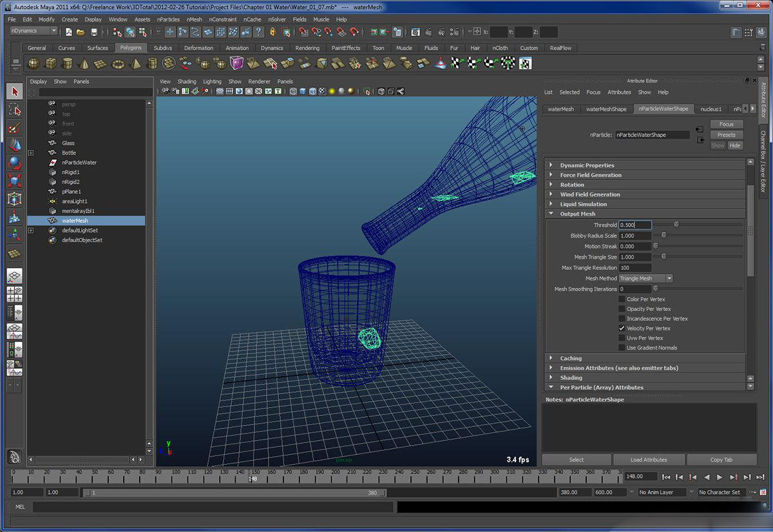Click the save scene disk icon
The height and width of the screenshot is (532, 773).
pyautogui.click(x=94, y=32)
